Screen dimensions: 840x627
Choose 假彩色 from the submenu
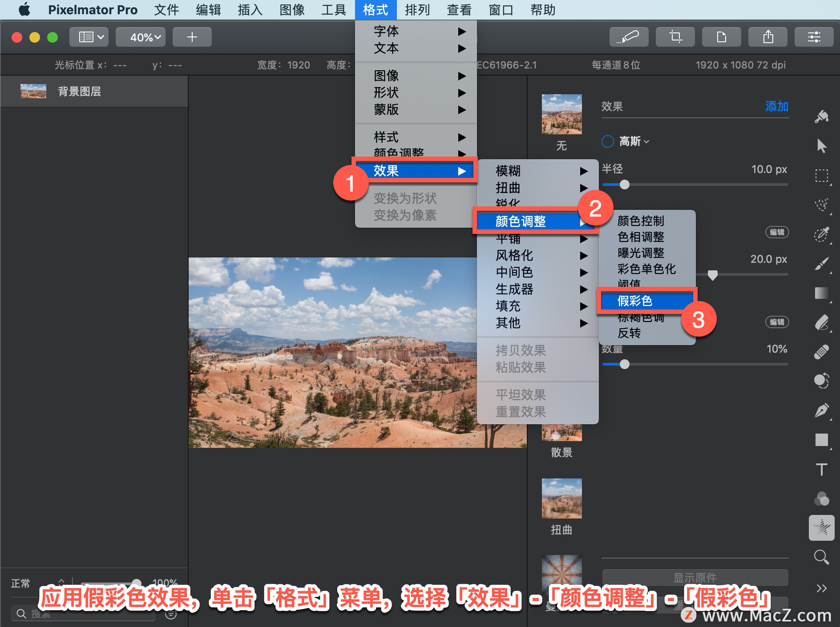tap(647, 301)
